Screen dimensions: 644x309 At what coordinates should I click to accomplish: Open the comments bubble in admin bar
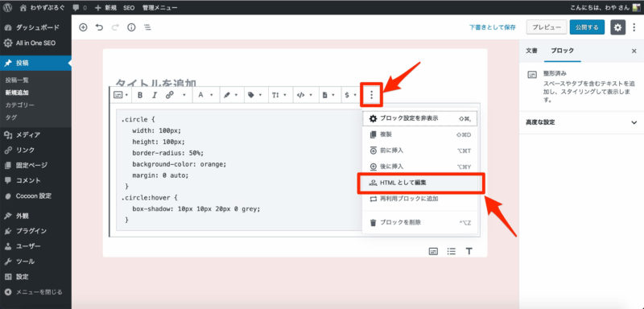[x=79, y=7]
